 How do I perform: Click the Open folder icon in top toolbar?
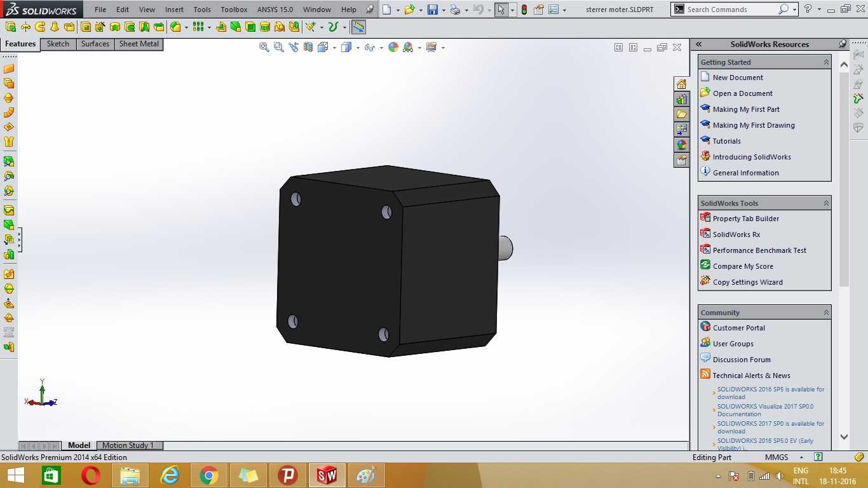pyautogui.click(x=410, y=10)
